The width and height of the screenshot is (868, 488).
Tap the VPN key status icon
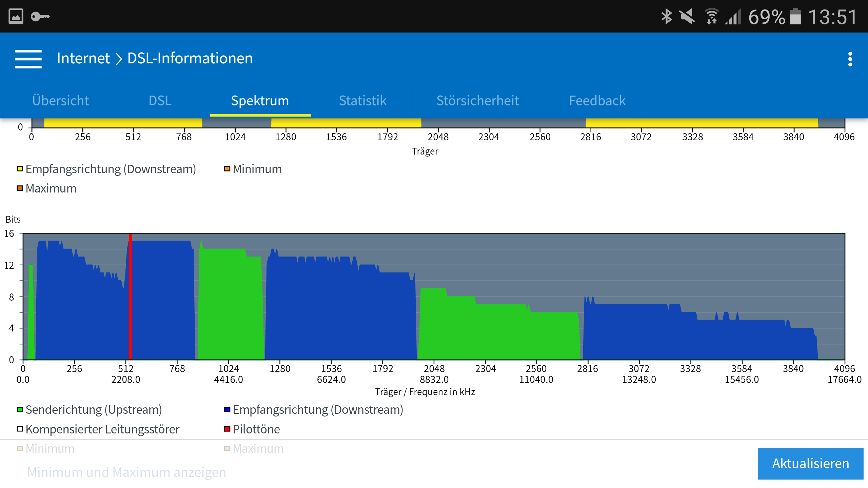(x=40, y=16)
